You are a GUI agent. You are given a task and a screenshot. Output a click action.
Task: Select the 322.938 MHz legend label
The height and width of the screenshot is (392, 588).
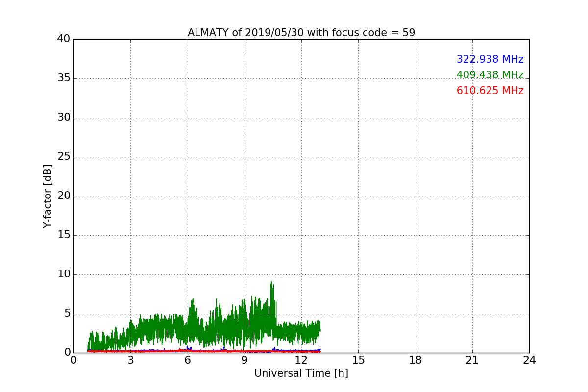point(490,59)
